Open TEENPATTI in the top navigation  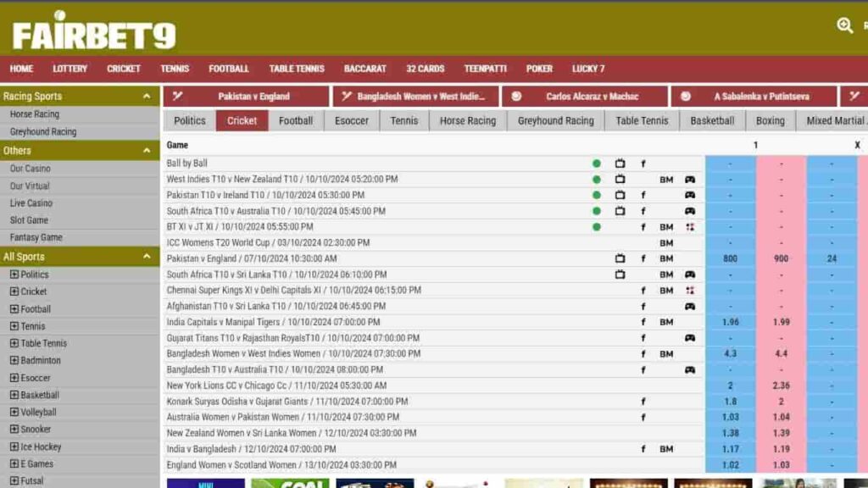coord(484,69)
